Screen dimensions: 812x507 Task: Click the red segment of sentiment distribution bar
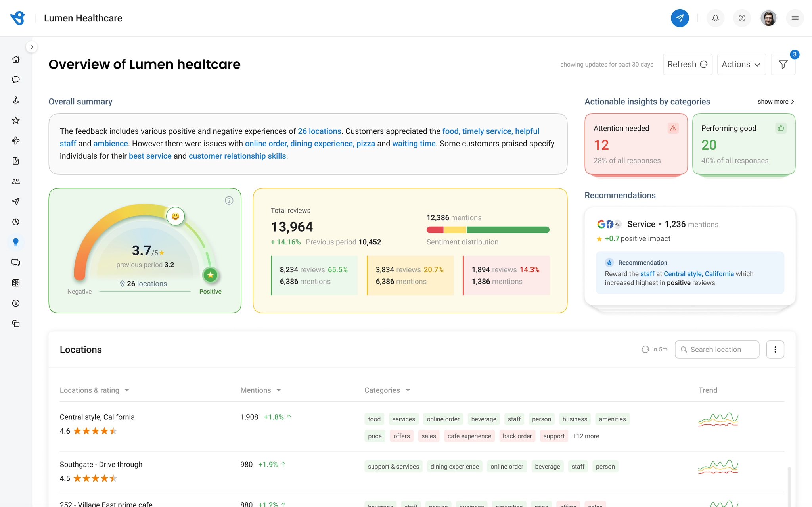[x=435, y=230]
